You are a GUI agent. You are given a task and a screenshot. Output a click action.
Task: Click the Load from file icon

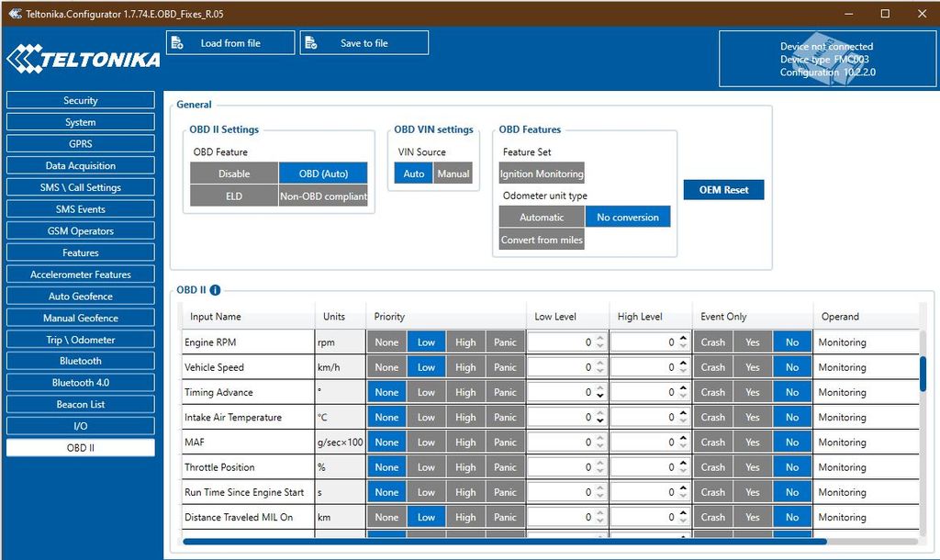[182, 43]
